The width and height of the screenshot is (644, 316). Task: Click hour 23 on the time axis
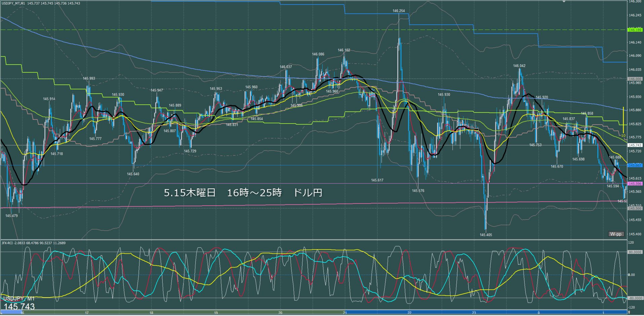(474, 313)
